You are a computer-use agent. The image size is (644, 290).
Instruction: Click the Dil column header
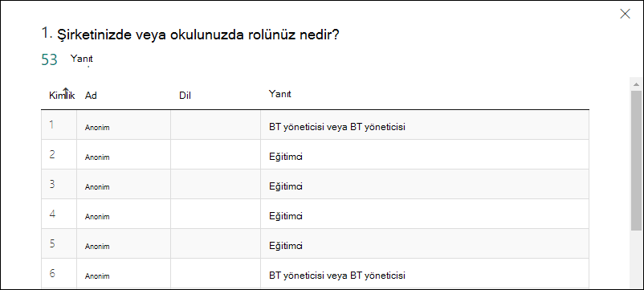pyautogui.click(x=185, y=96)
